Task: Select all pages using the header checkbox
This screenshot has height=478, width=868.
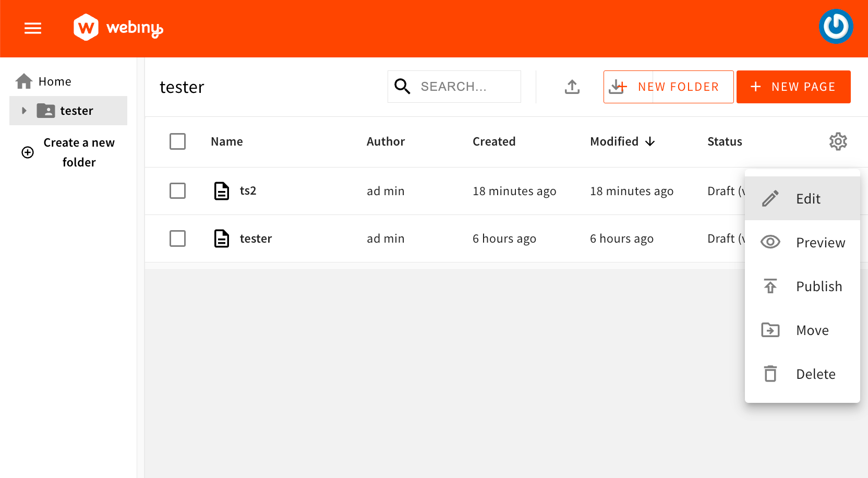Action: point(177,141)
